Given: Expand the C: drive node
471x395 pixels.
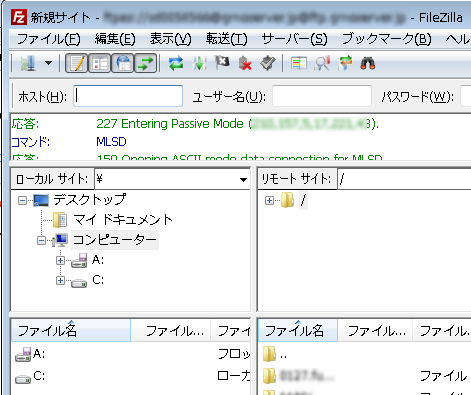Looking at the screenshot, I should (60, 280).
